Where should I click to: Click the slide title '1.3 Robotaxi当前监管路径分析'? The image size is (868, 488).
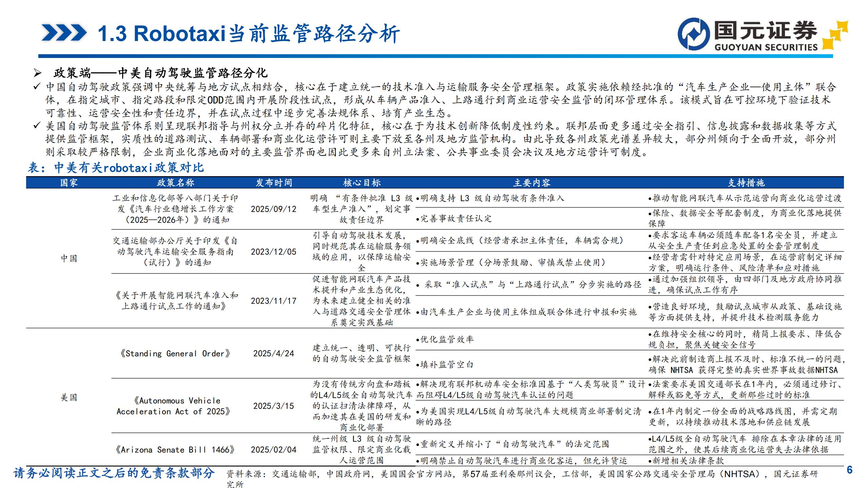tap(249, 34)
